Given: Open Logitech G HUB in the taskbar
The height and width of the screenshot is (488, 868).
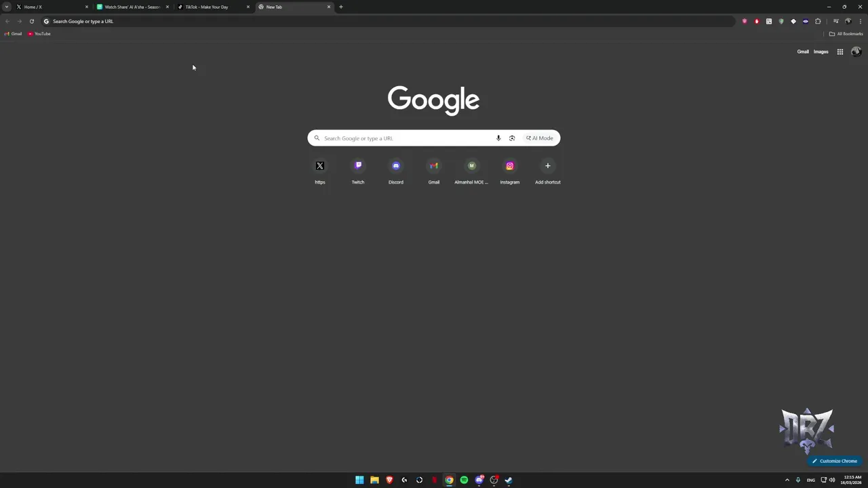Looking at the screenshot, I should [404, 480].
